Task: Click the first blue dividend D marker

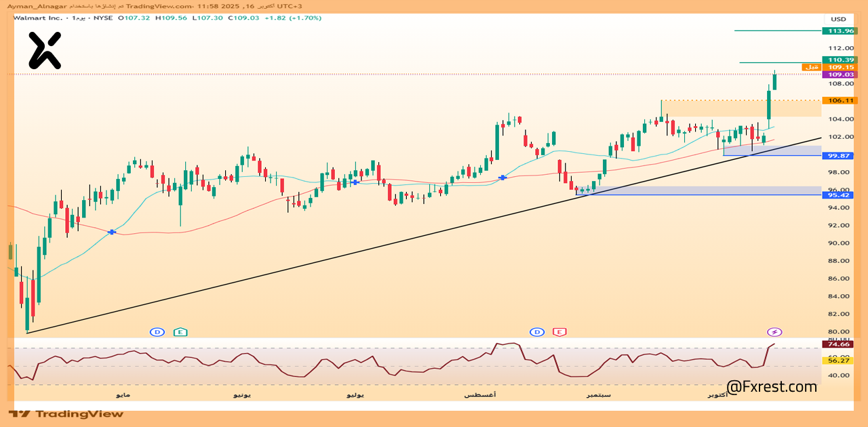Action: [x=157, y=332]
